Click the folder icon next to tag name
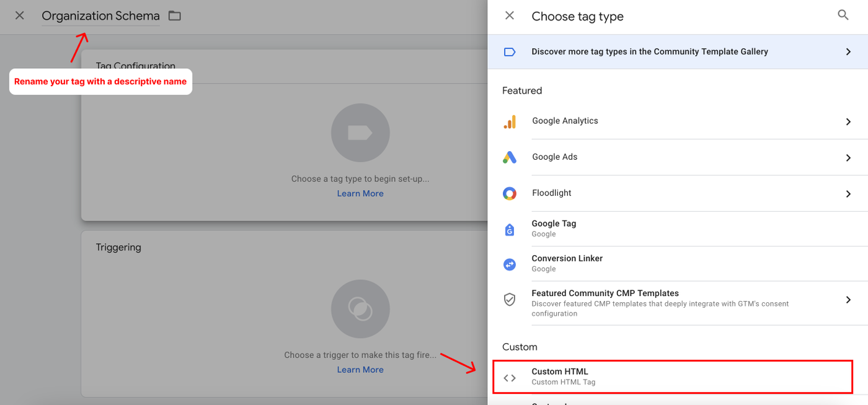 174,15
